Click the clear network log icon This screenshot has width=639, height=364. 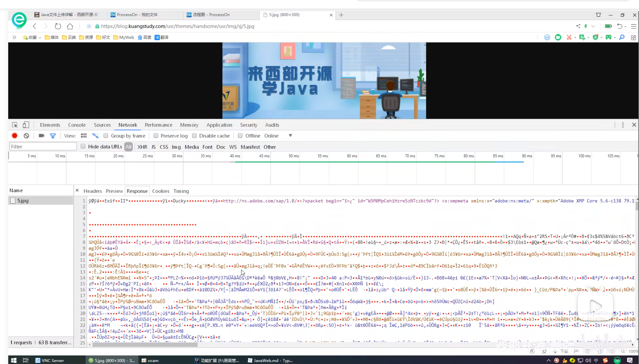point(26,136)
